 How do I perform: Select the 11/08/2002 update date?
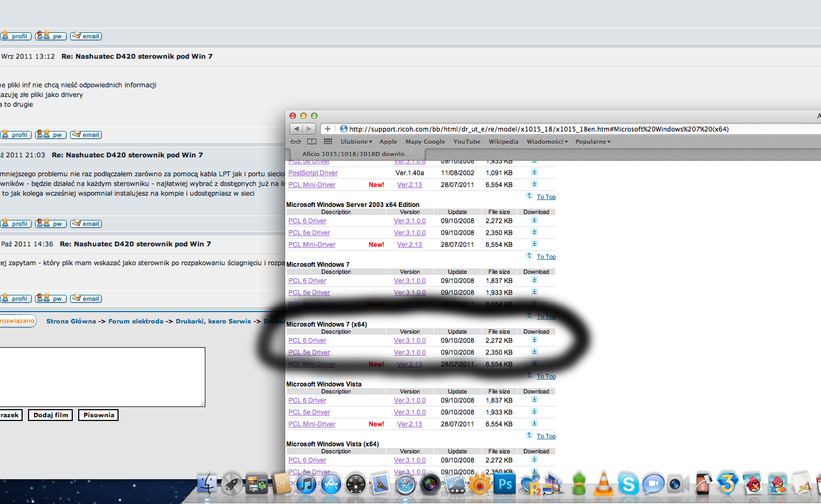coord(458,173)
